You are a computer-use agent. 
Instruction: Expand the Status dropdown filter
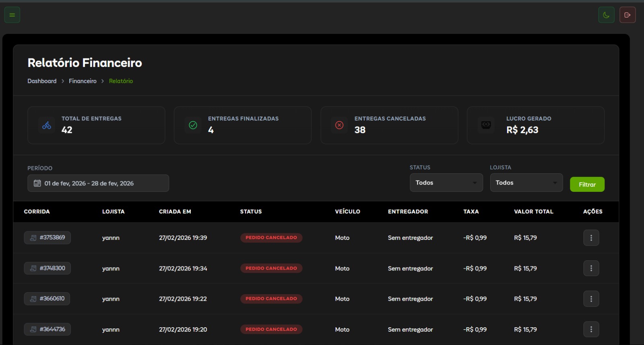(x=446, y=183)
